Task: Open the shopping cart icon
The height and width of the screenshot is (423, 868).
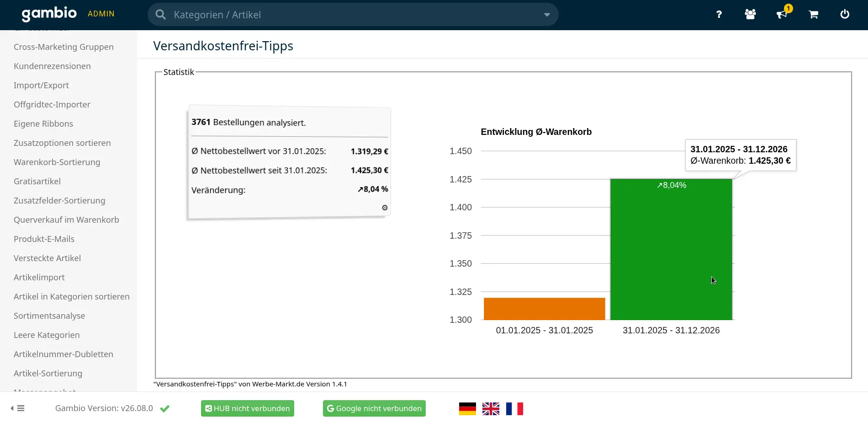Action: (813, 15)
